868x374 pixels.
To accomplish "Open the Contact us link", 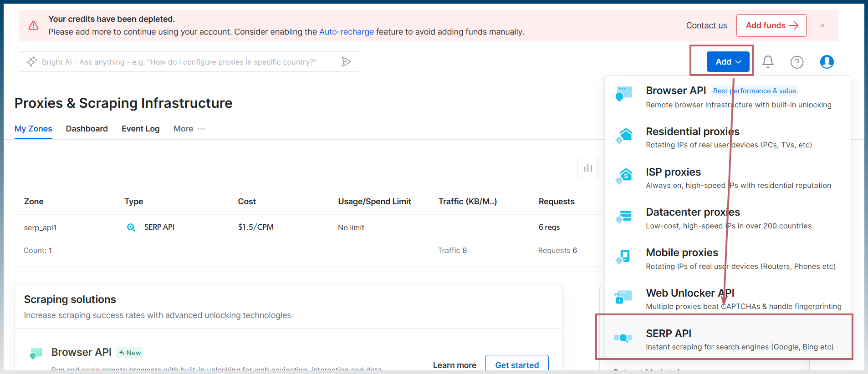I will [706, 25].
